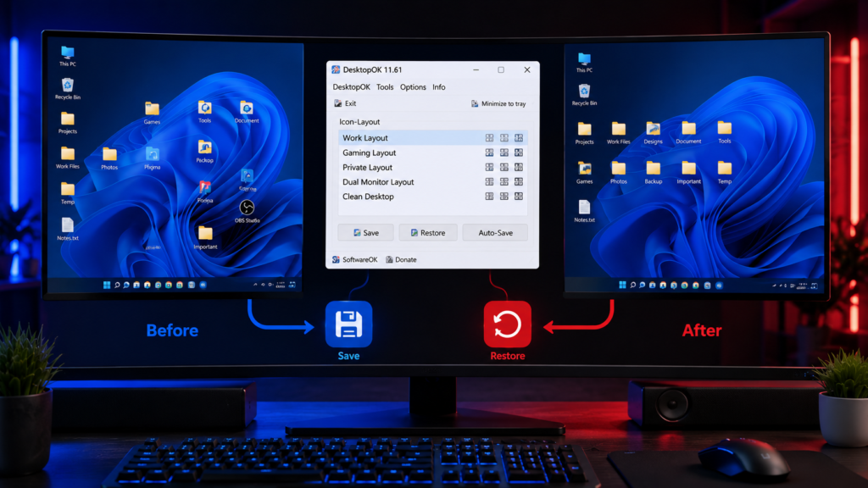Click the magnifier search icon on the After taskbar

[x=632, y=285]
